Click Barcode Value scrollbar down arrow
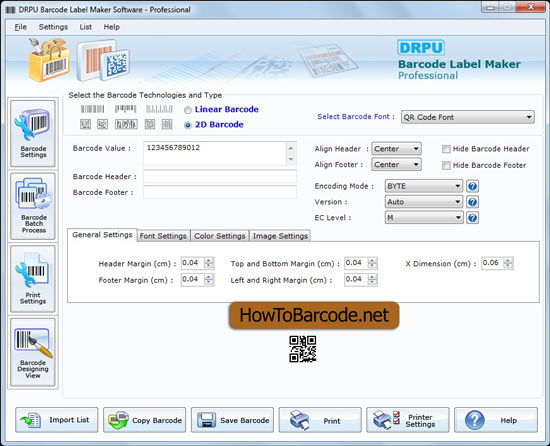The width and height of the screenshot is (550, 446). pos(291,159)
